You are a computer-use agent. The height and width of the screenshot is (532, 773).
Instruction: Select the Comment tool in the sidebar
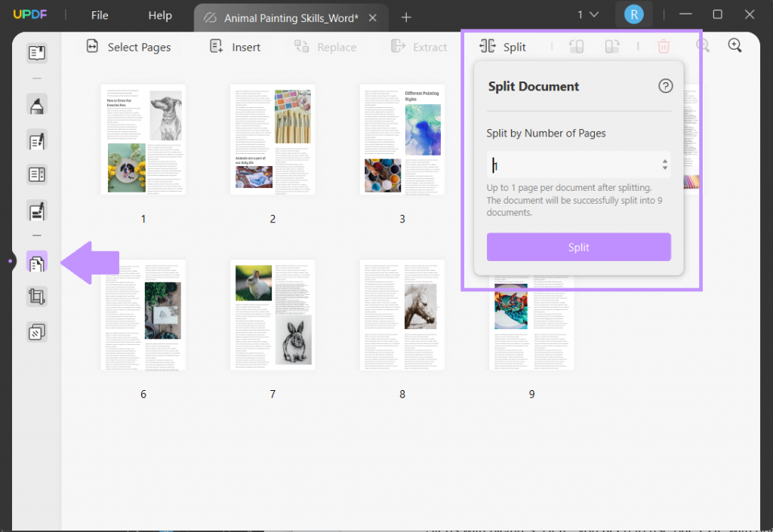pos(36,104)
